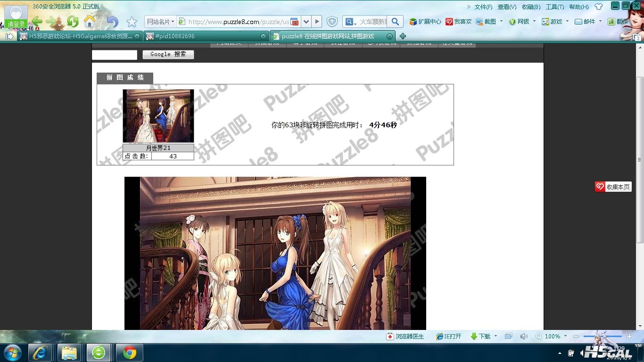Click the address bar URL field
Screen dimensions: 644x362
pyautogui.click(x=238, y=22)
